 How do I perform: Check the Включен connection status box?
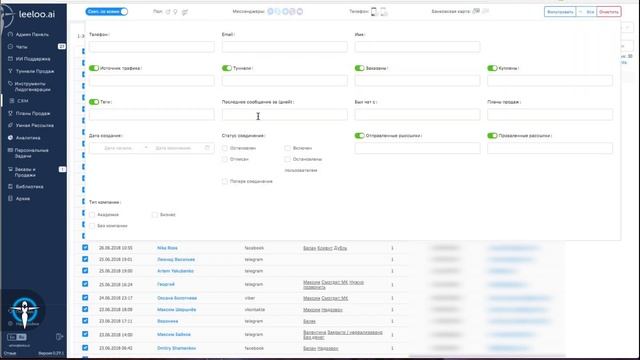288,148
